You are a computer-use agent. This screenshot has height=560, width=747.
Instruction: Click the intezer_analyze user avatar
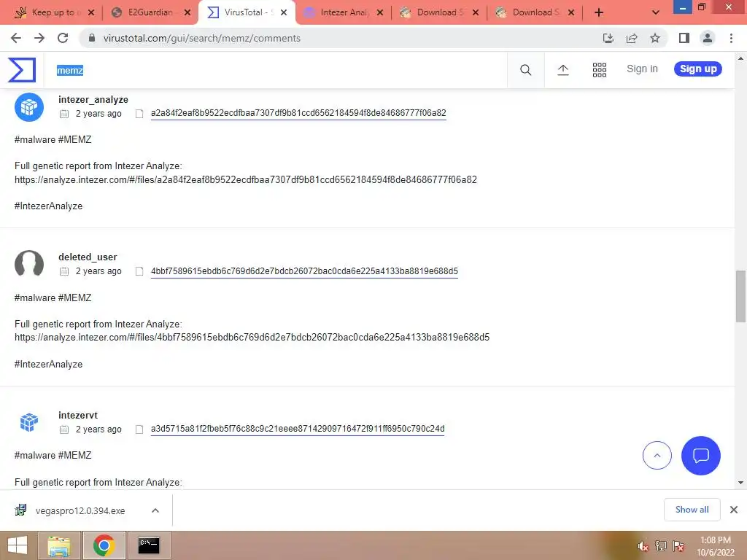[29, 107]
